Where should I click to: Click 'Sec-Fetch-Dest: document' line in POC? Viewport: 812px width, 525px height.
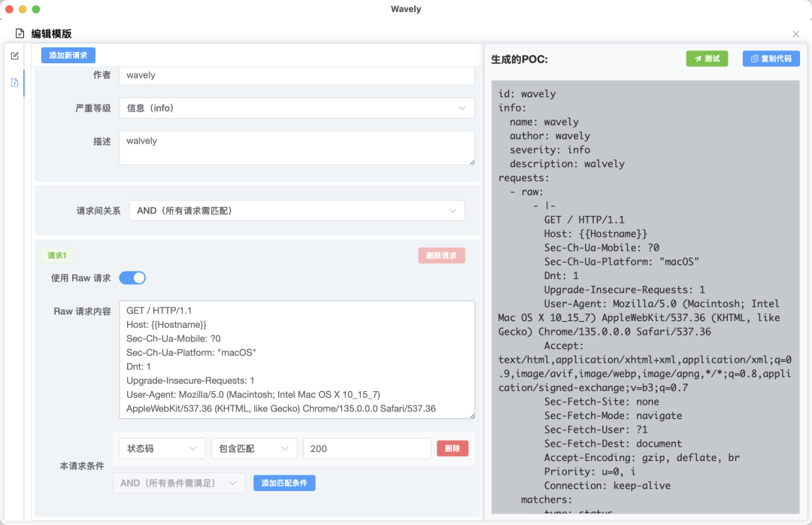[x=614, y=444]
